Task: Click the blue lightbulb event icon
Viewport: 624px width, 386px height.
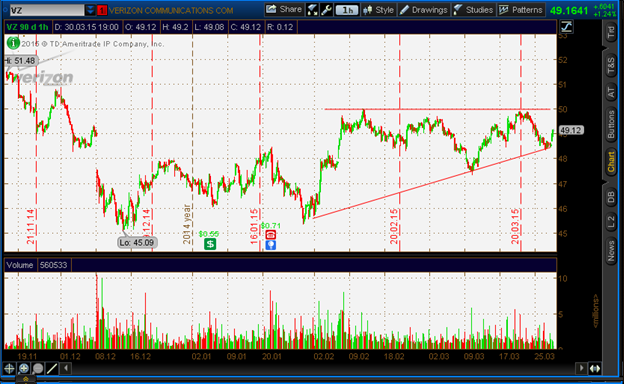Action: point(271,245)
